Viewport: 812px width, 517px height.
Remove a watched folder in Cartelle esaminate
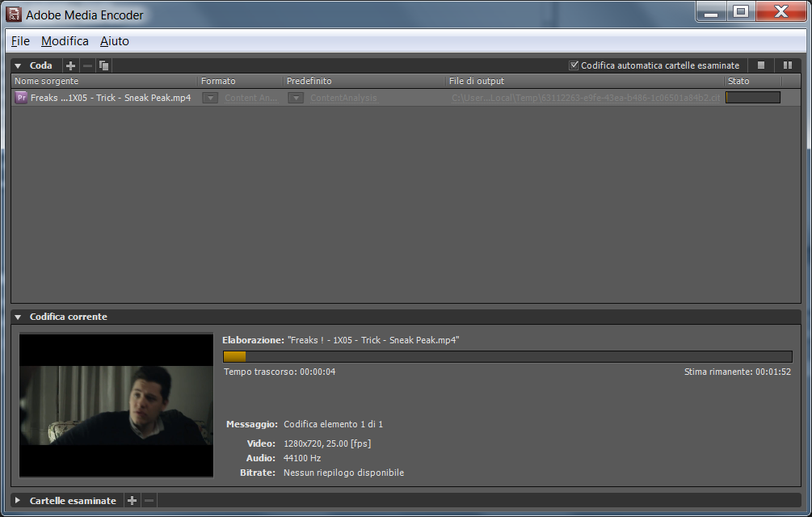point(149,500)
